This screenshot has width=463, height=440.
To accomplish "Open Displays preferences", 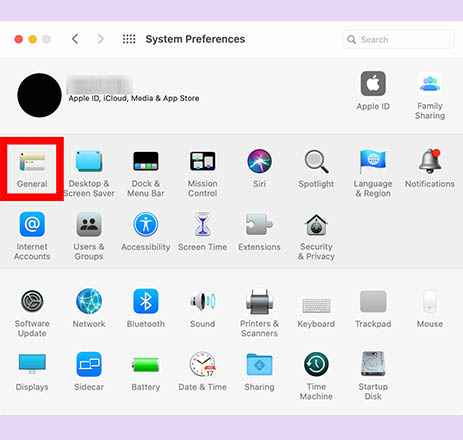I will pyautogui.click(x=32, y=373).
